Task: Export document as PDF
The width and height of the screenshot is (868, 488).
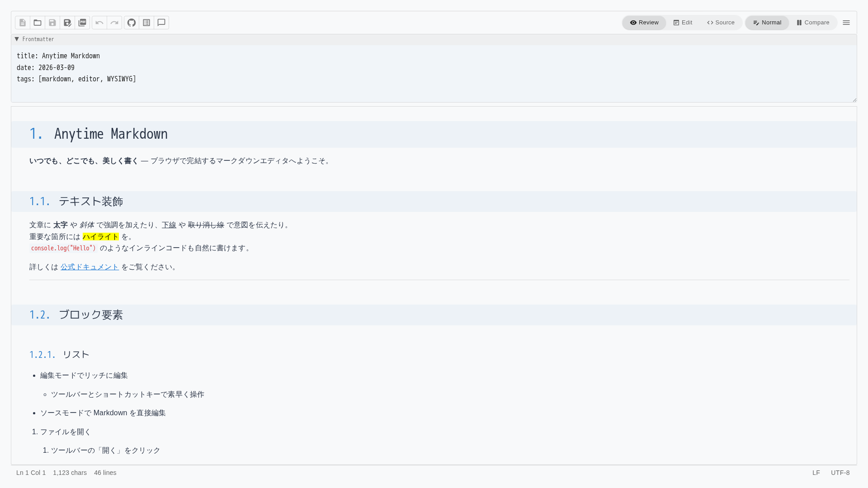Action: (x=82, y=23)
